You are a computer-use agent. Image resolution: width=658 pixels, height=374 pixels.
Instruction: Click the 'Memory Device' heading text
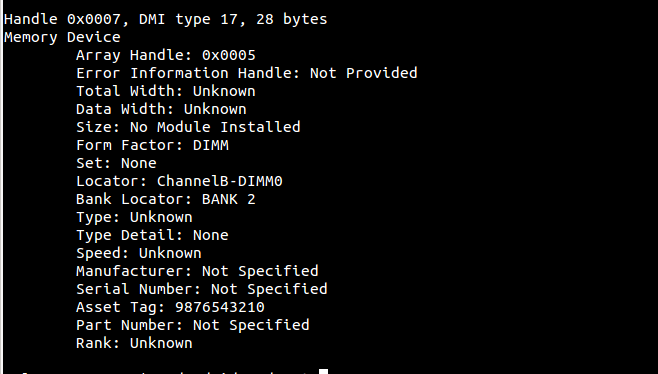(x=62, y=37)
